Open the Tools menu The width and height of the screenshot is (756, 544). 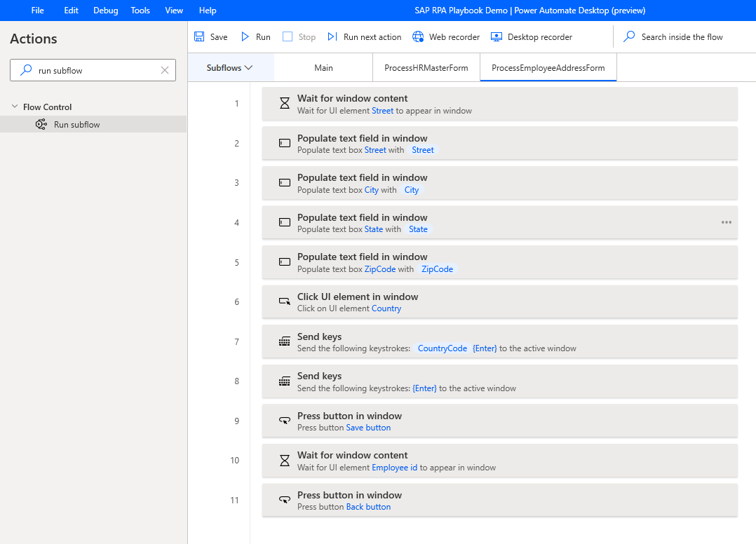tap(140, 11)
